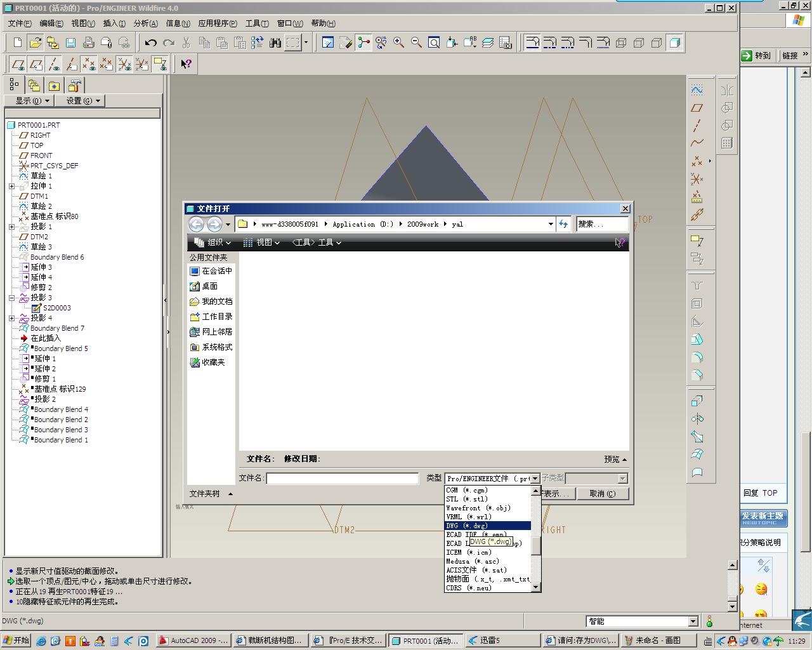Image resolution: width=812 pixels, height=650 pixels.
Task: Toggle datum planes display
Action: tap(18, 63)
